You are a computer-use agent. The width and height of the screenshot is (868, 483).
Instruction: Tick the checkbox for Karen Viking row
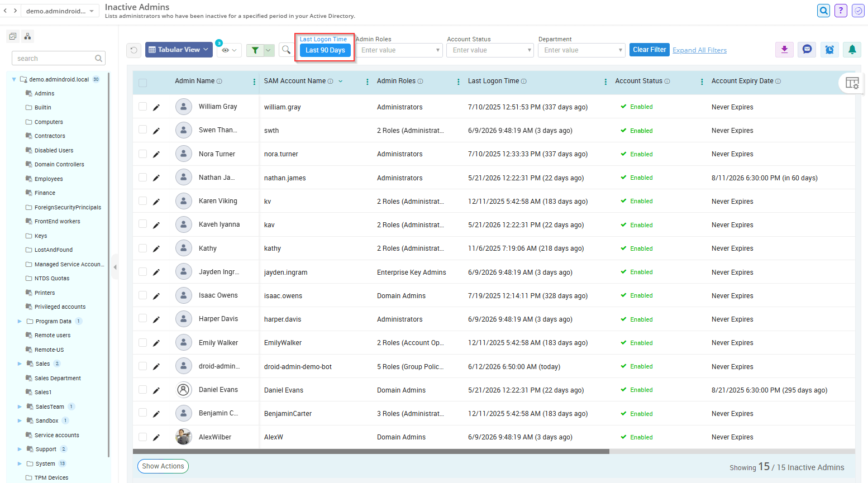click(142, 200)
